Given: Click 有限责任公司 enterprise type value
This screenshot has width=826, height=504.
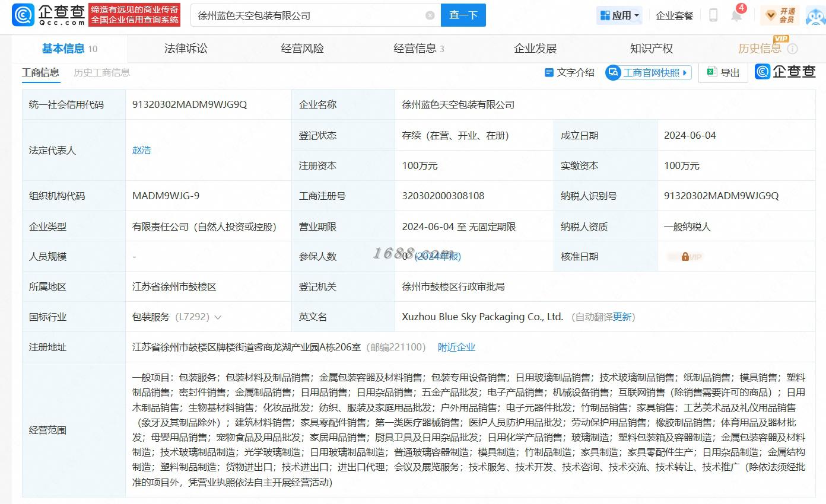Looking at the screenshot, I should pos(204,227).
